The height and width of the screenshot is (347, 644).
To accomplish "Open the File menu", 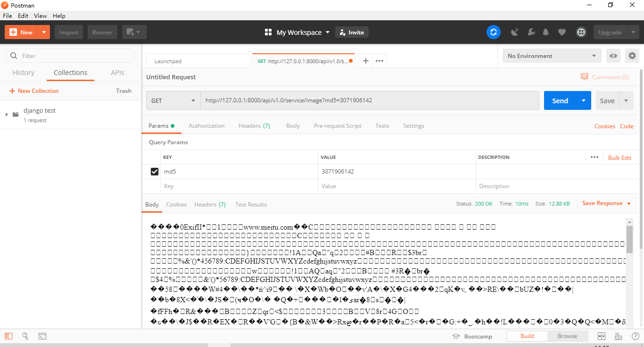I will (8, 16).
